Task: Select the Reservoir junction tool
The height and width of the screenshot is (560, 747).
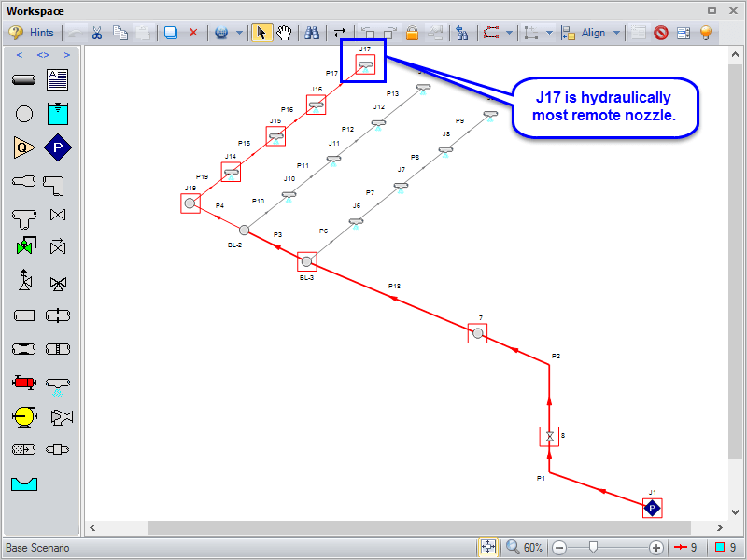Action: [x=58, y=114]
